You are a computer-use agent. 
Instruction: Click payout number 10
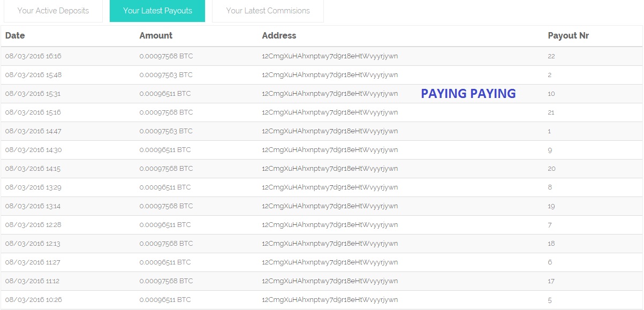click(551, 94)
